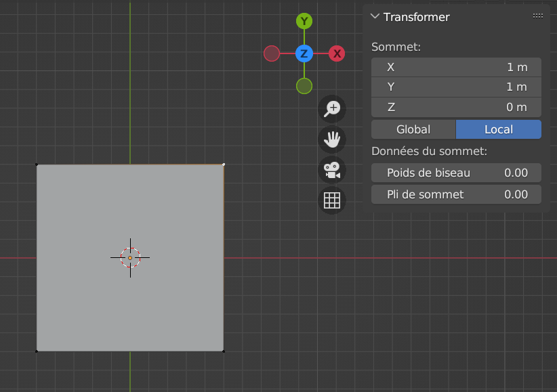Toggle orthographic view with the grid icon
This screenshot has width=557, height=392.
click(x=332, y=200)
